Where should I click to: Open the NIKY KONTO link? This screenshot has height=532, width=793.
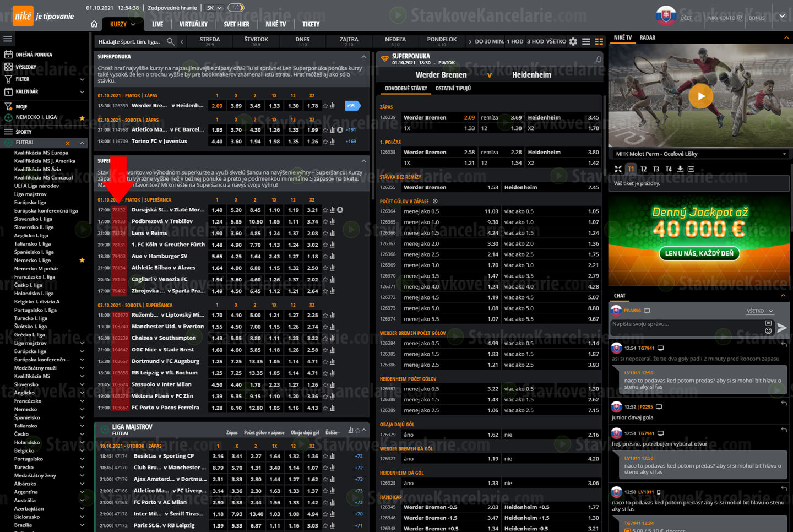[x=725, y=18]
